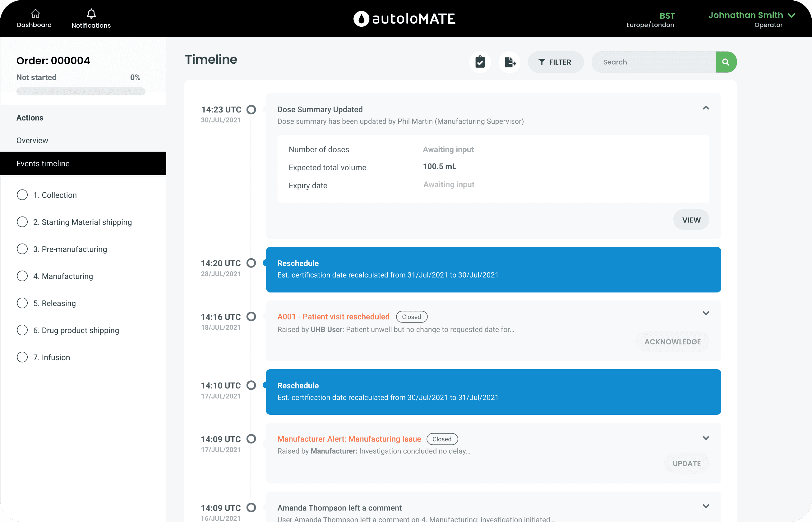Open the Notifications bell icon

point(91,14)
